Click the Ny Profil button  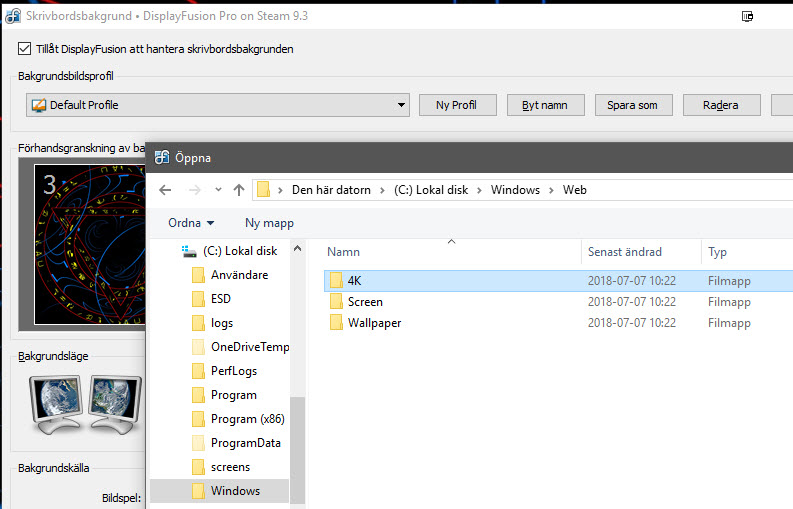tap(456, 105)
